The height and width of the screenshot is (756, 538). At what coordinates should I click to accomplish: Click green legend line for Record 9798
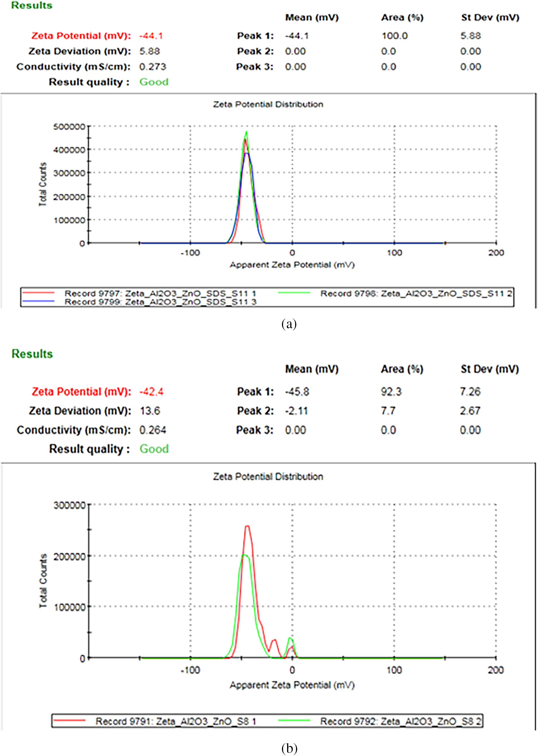click(x=294, y=293)
